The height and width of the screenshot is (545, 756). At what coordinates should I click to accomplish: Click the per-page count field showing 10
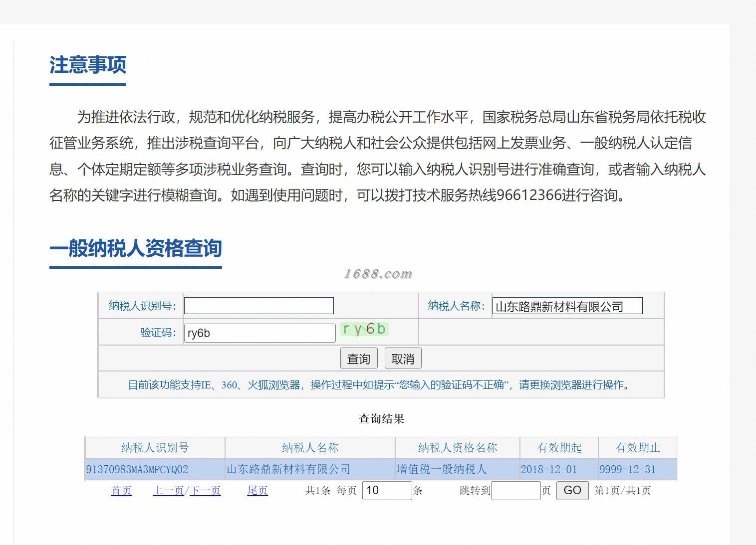pyautogui.click(x=387, y=491)
